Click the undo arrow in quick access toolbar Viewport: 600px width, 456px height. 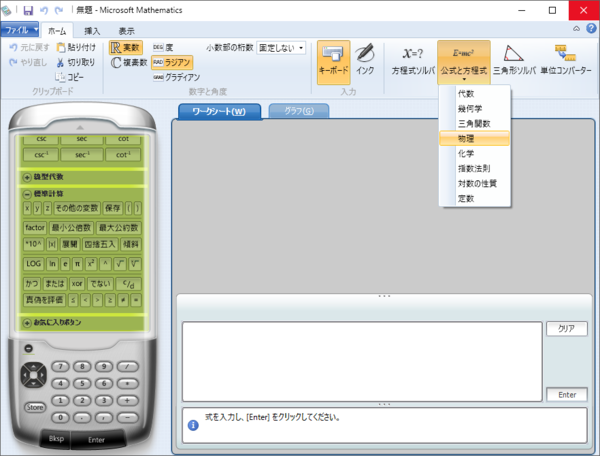click(x=44, y=10)
